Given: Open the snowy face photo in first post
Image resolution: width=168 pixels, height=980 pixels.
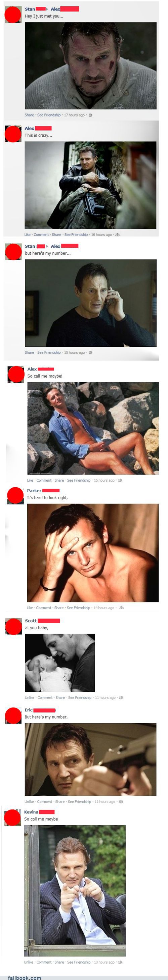Looking at the screenshot, I should [91, 66].
